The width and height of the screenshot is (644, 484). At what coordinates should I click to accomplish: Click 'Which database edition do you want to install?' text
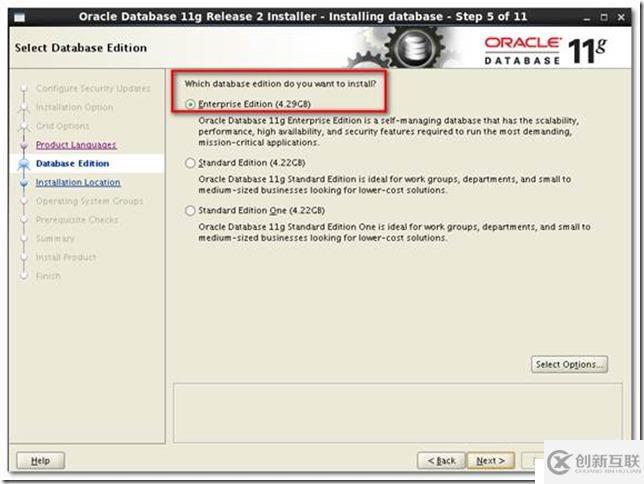pos(280,84)
